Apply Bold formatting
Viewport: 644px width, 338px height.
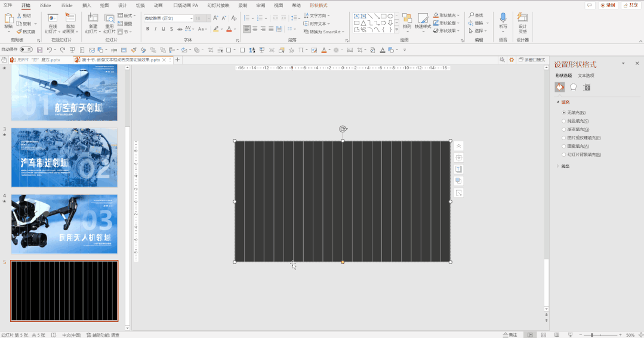pos(147,29)
